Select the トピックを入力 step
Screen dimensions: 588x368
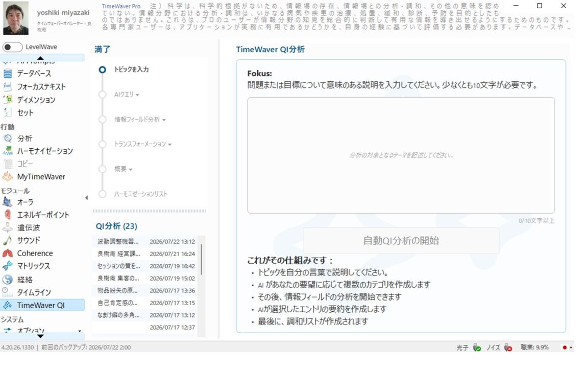pos(131,70)
